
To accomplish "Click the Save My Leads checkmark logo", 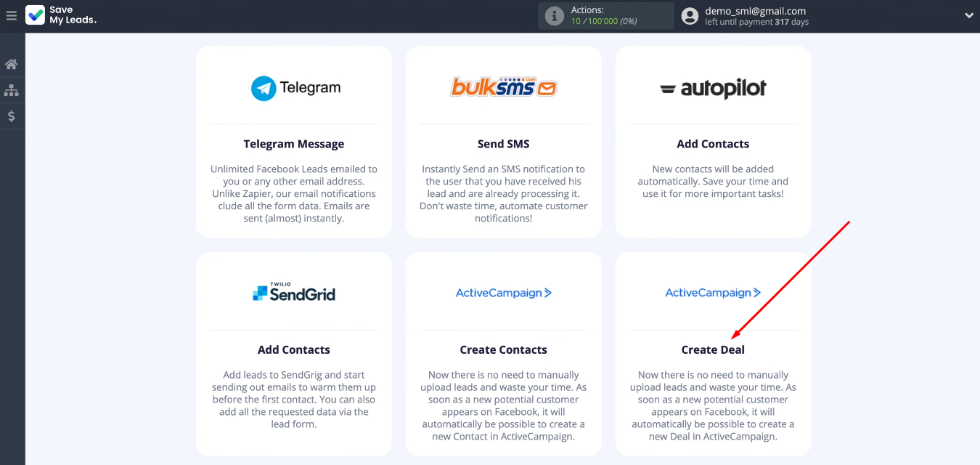I will tap(35, 15).
